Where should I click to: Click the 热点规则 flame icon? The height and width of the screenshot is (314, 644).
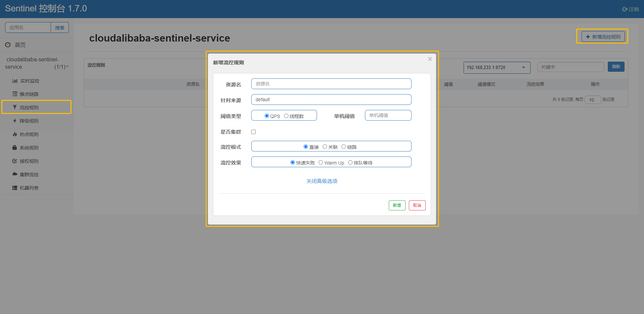[15, 134]
